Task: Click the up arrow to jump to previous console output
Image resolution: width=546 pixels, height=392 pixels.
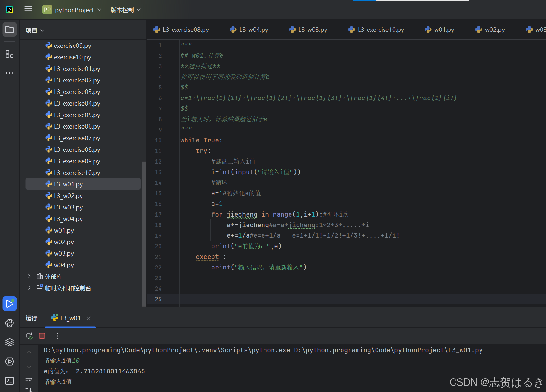Action: click(29, 352)
